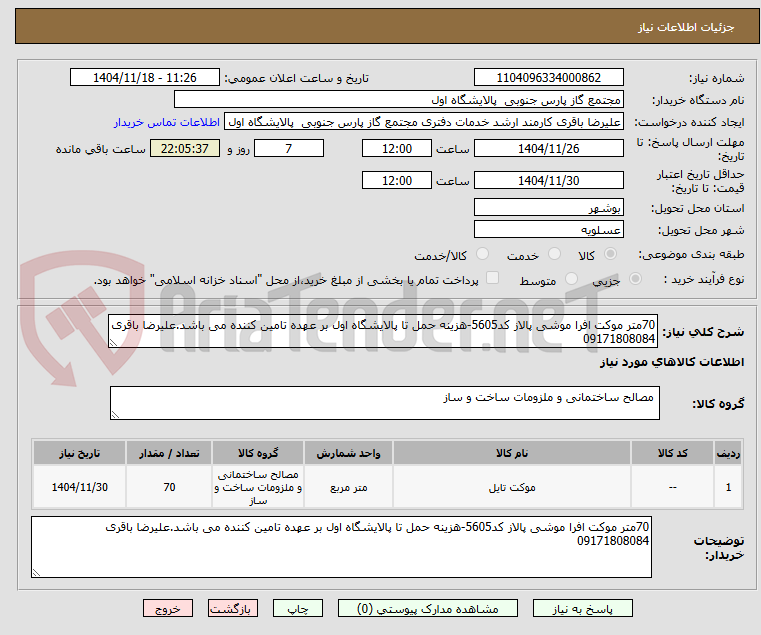Click the پاسخ به نیاز button
This screenshot has width=761, height=635.
[x=582, y=608]
